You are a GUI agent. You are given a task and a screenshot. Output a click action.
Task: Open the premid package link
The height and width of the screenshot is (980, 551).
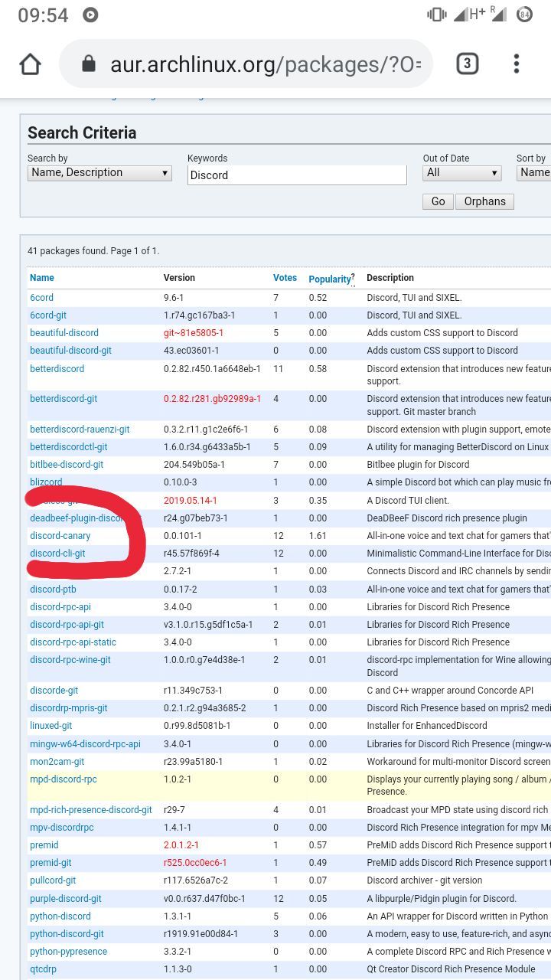coord(44,845)
